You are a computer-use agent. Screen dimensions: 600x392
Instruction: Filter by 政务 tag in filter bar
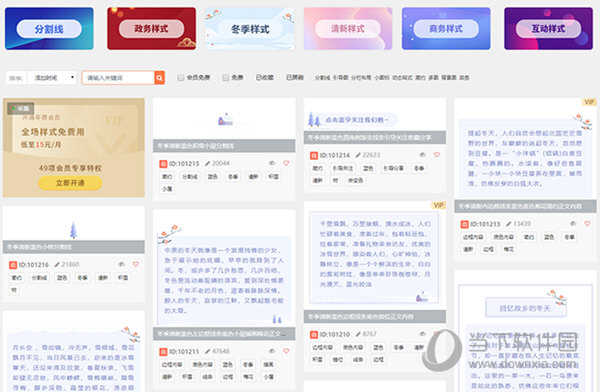click(x=464, y=78)
